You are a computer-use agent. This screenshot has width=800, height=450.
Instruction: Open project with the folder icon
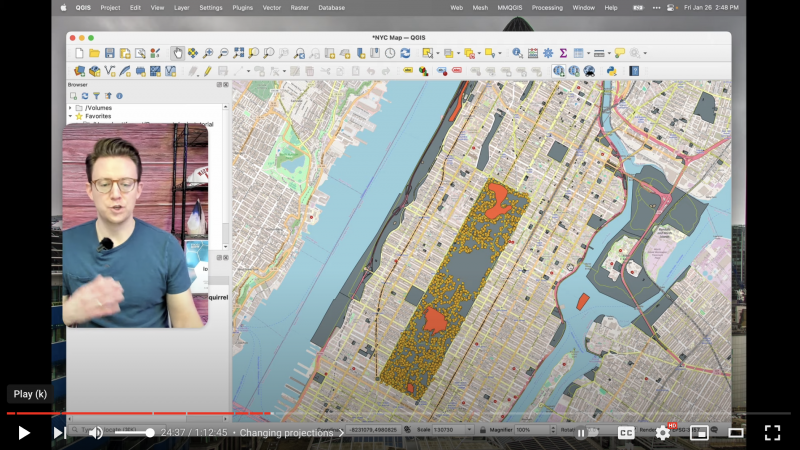tap(94, 53)
